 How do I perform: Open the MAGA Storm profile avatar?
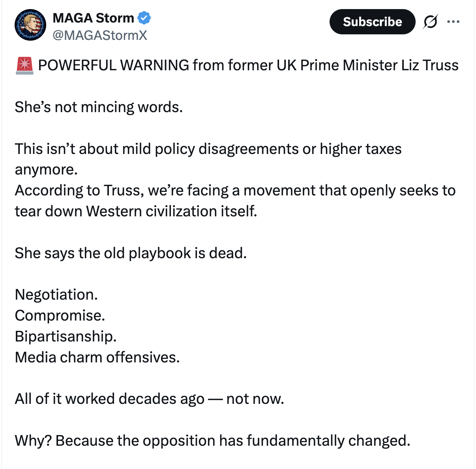(30, 25)
